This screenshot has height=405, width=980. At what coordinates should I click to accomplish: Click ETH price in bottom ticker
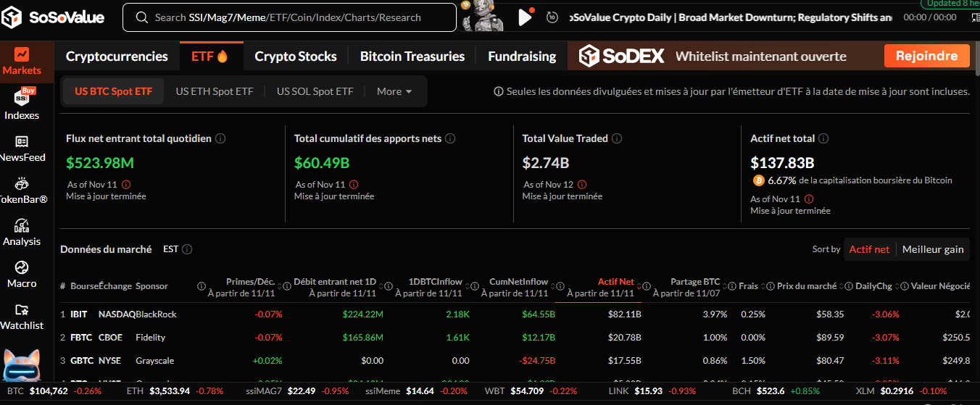[x=170, y=391]
